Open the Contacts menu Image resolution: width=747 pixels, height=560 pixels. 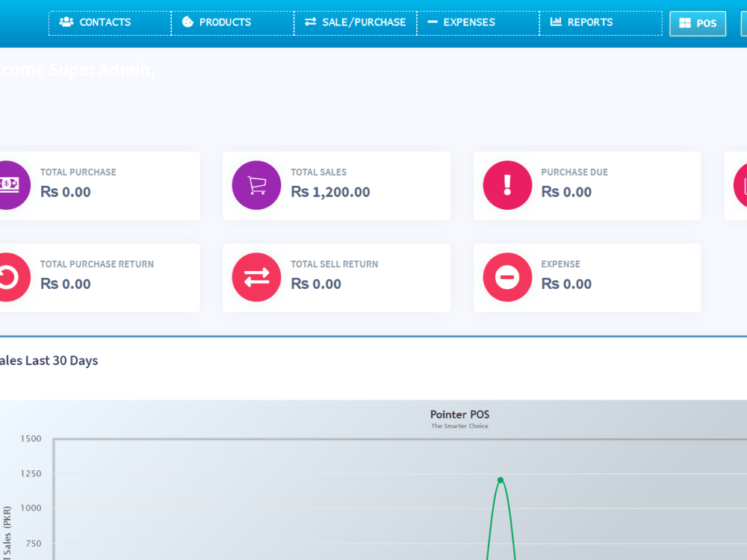pyautogui.click(x=110, y=23)
